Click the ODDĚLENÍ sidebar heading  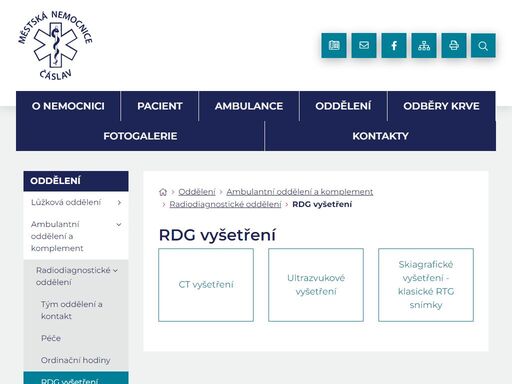76,181
